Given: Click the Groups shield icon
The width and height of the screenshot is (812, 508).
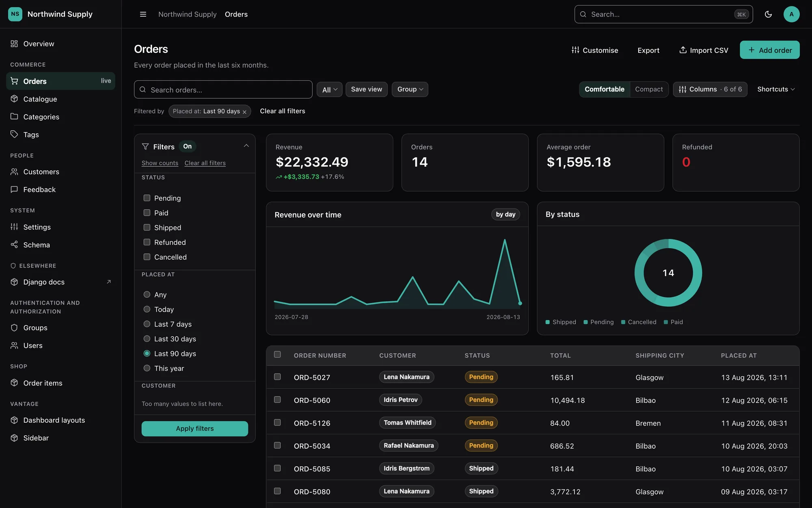Looking at the screenshot, I should coord(14,328).
